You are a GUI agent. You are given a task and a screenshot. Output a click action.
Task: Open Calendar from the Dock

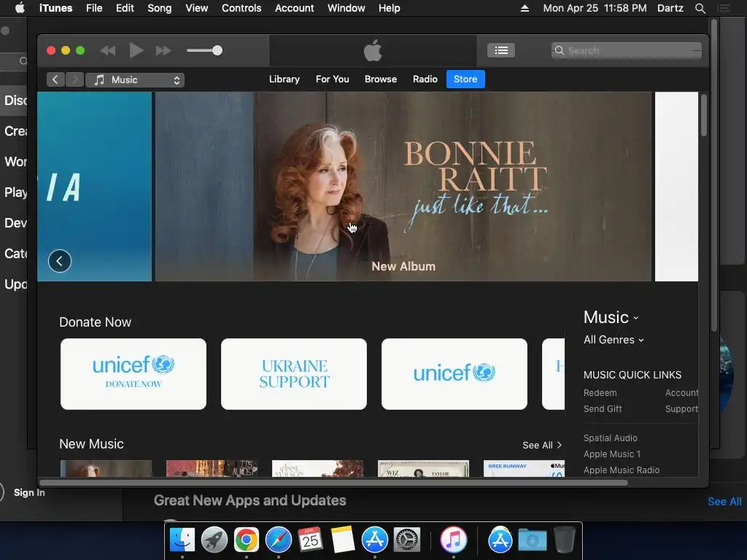[x=310, y=540]
